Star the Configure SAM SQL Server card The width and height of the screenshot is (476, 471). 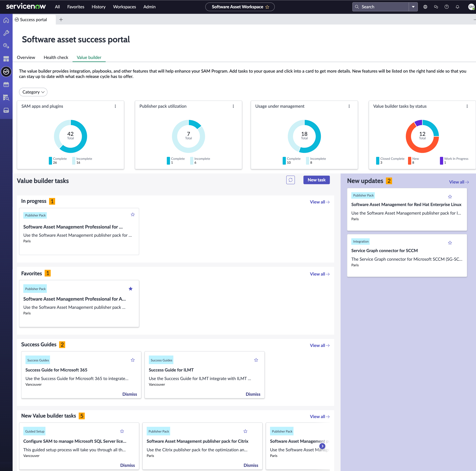coord(122,431)
